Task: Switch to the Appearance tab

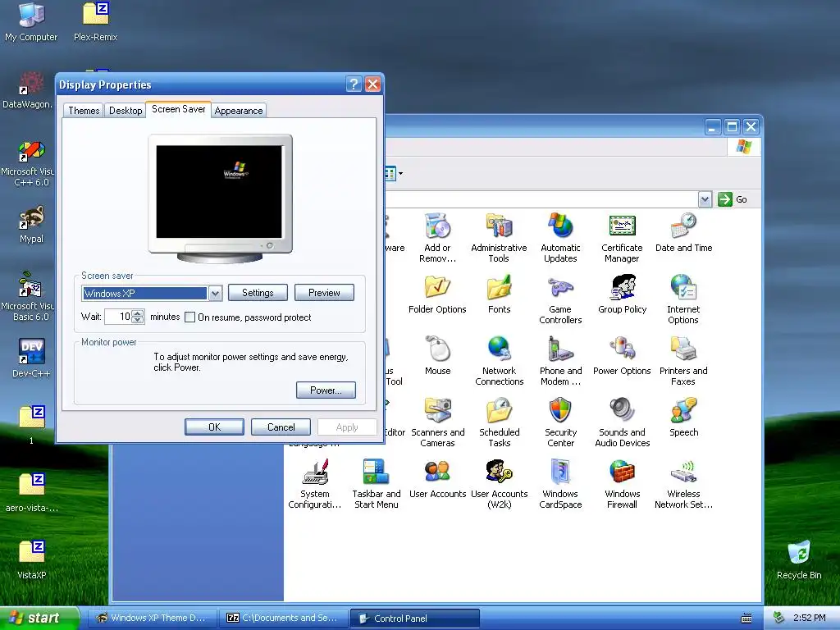Action: [x=239, y=111]
